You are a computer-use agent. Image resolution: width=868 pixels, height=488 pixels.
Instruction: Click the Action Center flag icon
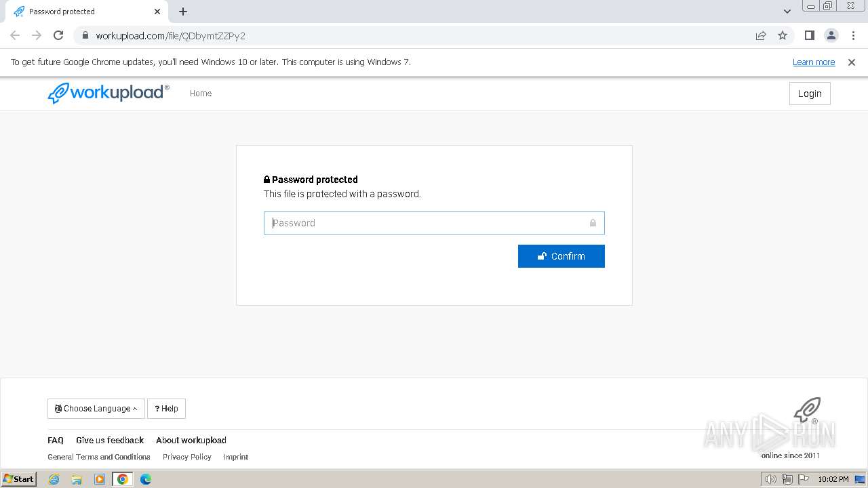click(x=804, y=479)
